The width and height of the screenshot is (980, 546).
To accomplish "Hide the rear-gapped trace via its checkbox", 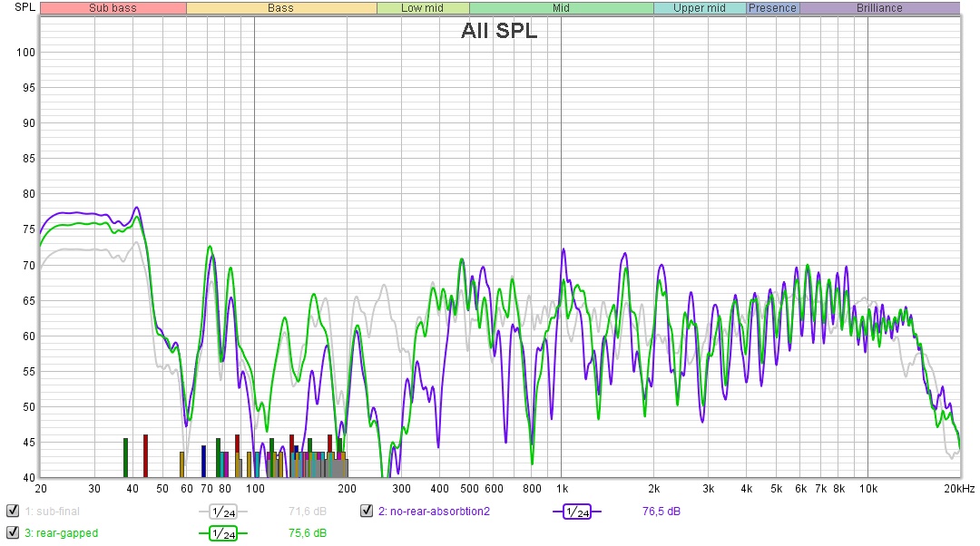I will pyautogui.click(x=12, y=533).
